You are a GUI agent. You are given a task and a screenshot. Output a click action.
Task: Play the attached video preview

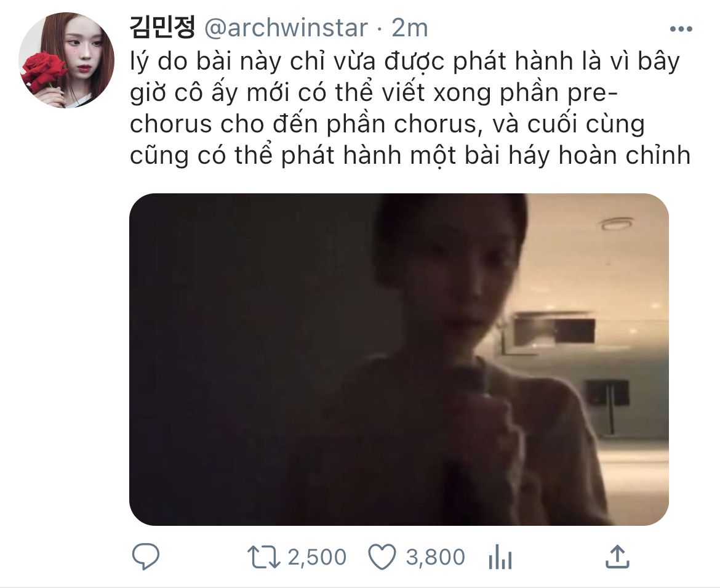click(x=399, y=359)
